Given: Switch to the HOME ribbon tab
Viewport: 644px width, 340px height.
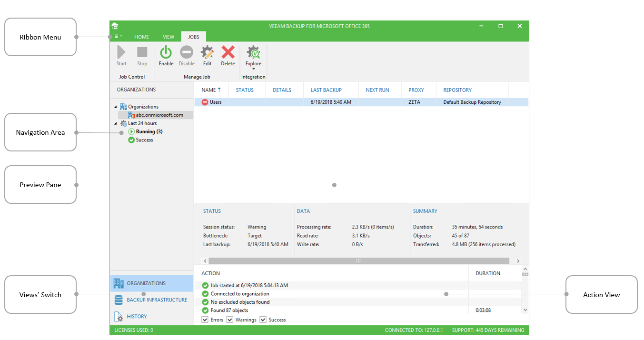Looking at the screenshot, I should (141, 37).
